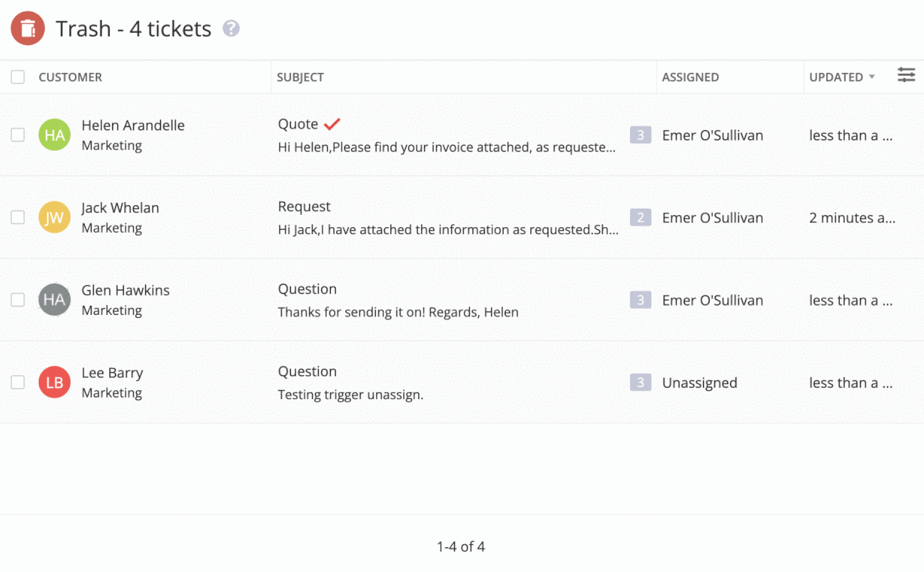
Task: Click Unassigned on Lee Barry's ticket
Action: 699,382
